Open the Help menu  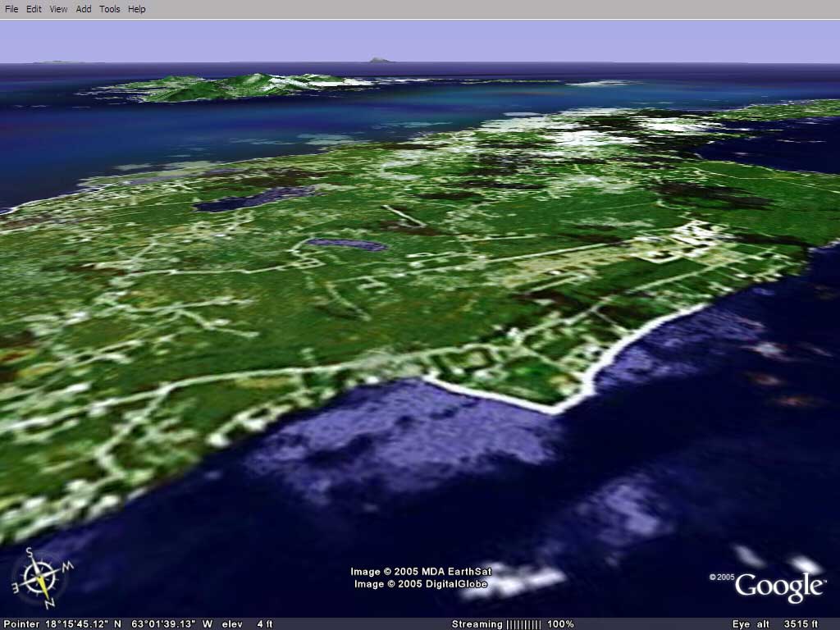[137, 9]
